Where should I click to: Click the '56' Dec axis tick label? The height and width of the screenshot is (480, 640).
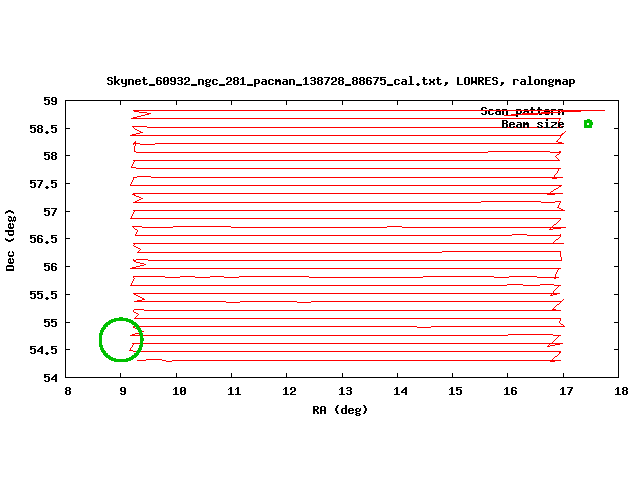tap(51, 267)
